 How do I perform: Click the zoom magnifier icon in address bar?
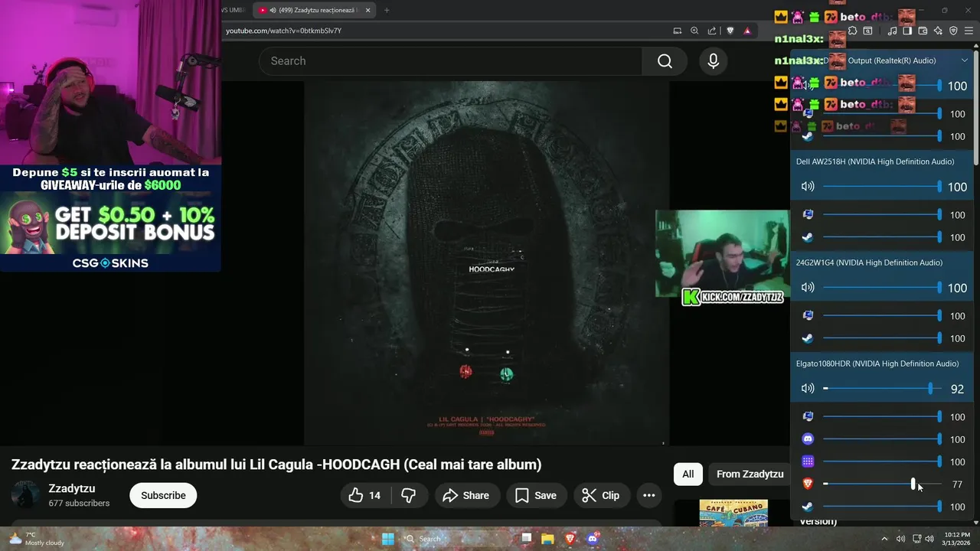694,31
